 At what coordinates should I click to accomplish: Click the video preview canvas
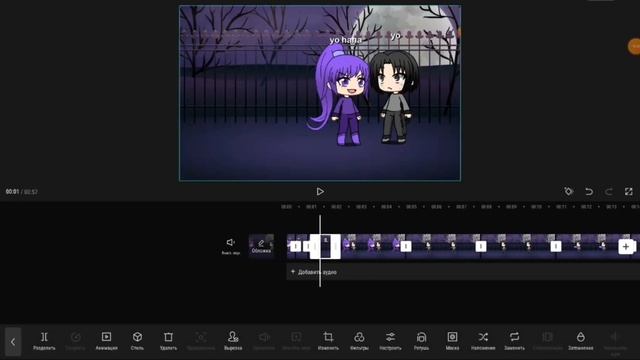coord(320,93)
